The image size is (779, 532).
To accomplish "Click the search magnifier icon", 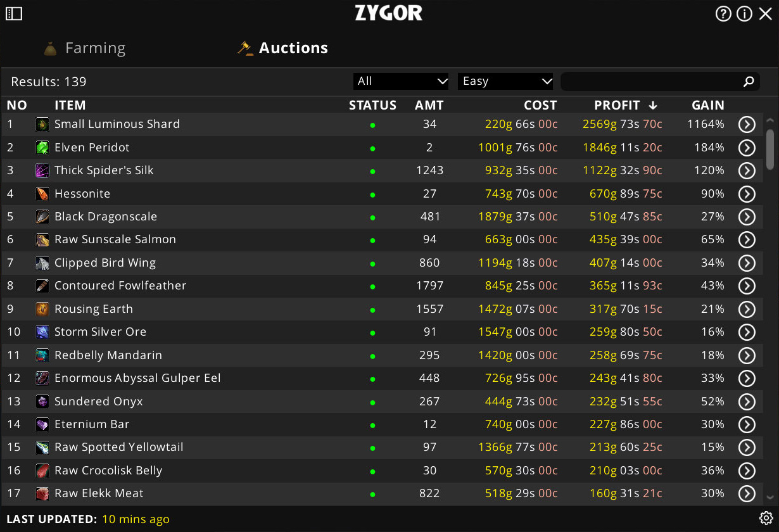I will [x=749, y=81].
